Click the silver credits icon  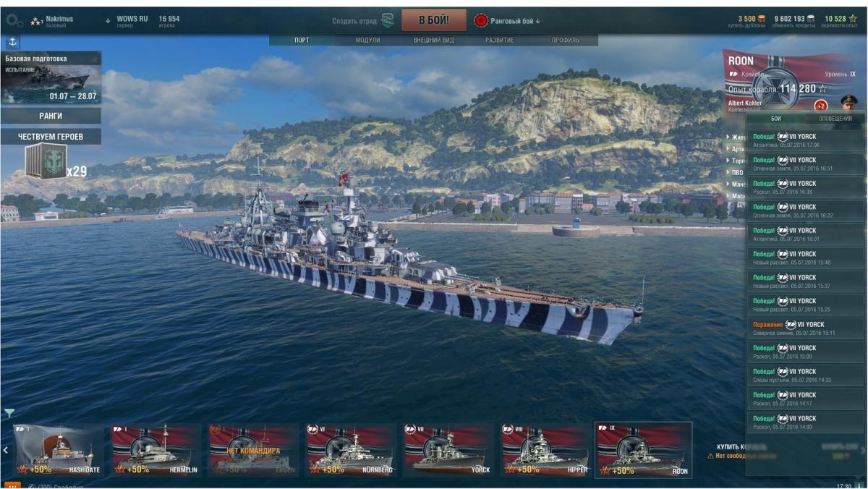(811, 18)
